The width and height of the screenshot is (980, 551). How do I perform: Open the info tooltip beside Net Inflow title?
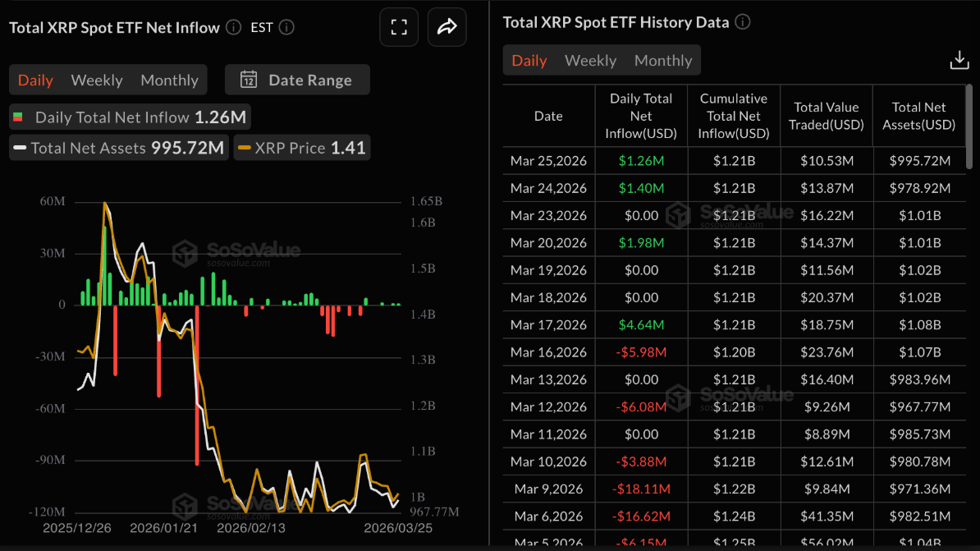click(232, 26)
